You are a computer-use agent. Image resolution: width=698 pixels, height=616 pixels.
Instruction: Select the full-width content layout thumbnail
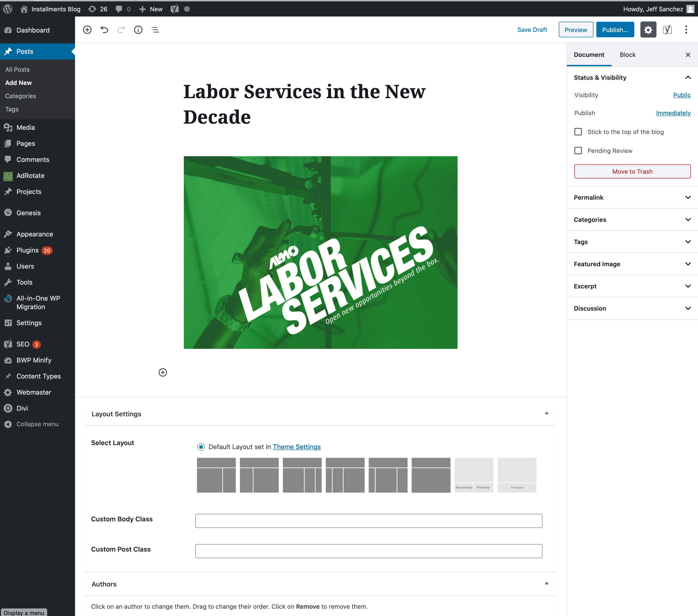coord(431,475)
